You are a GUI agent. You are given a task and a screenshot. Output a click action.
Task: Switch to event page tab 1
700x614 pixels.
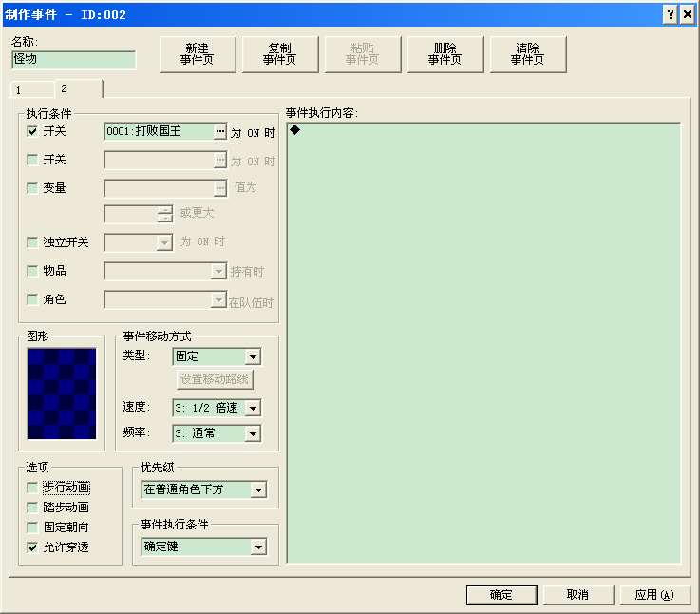click(x=32, y=90)
